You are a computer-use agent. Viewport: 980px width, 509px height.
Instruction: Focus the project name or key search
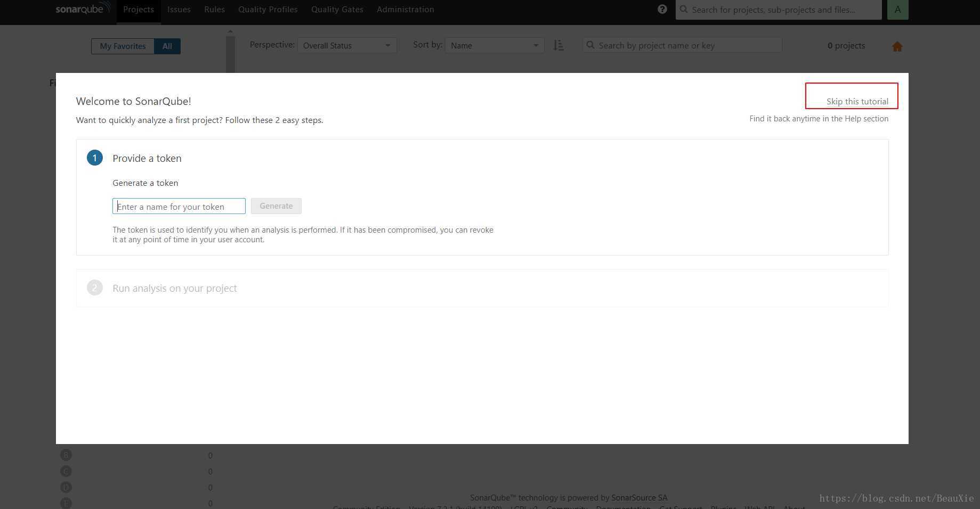[x=682, y=45]
